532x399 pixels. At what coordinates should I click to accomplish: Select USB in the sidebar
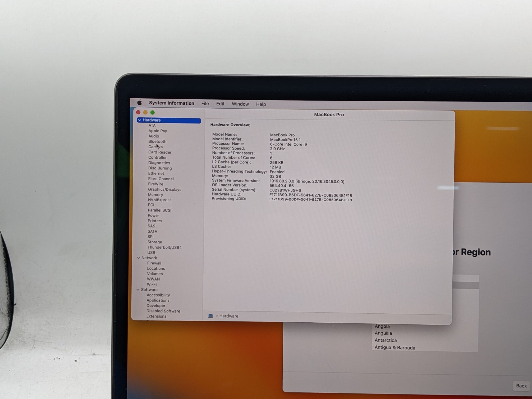tap(151, 252)
